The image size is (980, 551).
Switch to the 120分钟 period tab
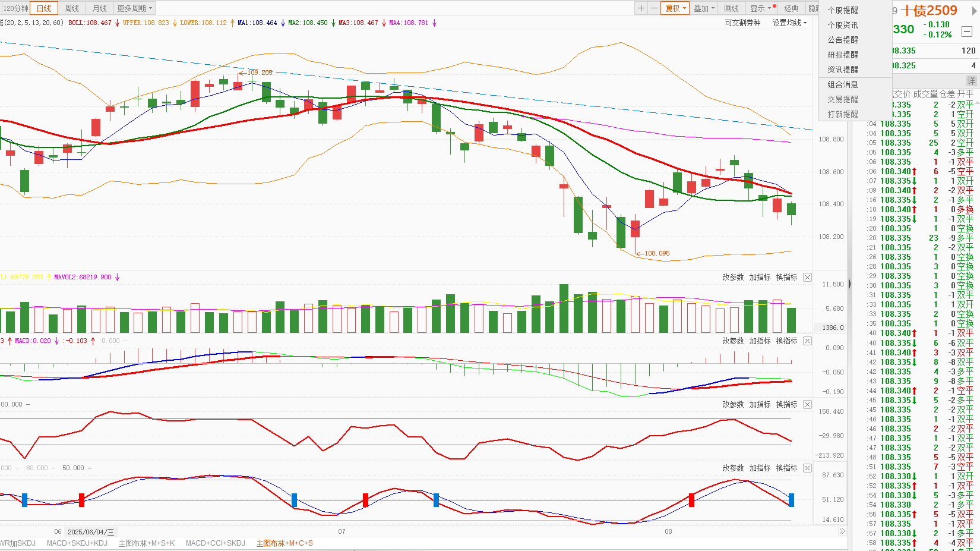[15, 8]
